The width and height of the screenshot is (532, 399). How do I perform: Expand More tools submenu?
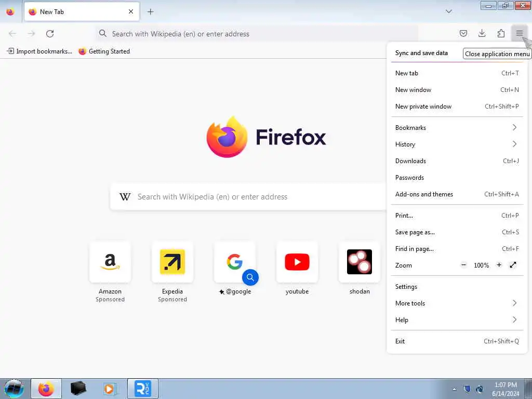pyautogui.click(x=457, y=303)
